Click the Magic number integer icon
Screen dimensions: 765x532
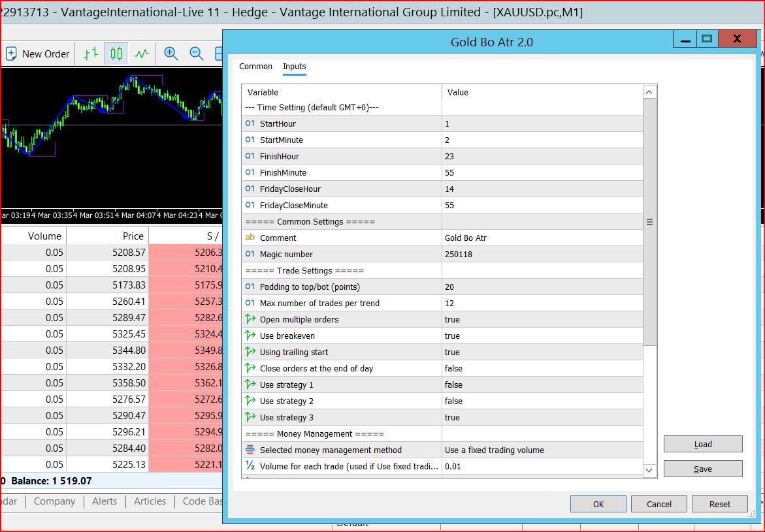point(250,254)
